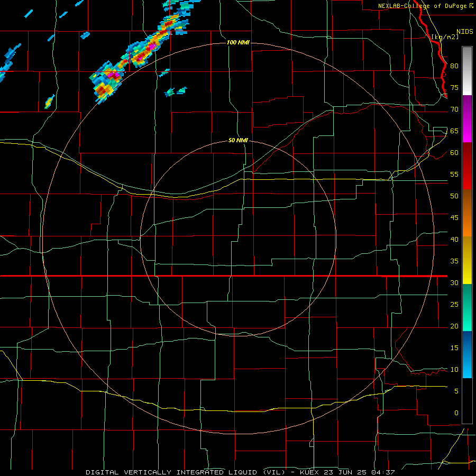Click the 45 value on color scale
Image resolution: width=476 pixels, height=476 pixels.
pos(454,218)
